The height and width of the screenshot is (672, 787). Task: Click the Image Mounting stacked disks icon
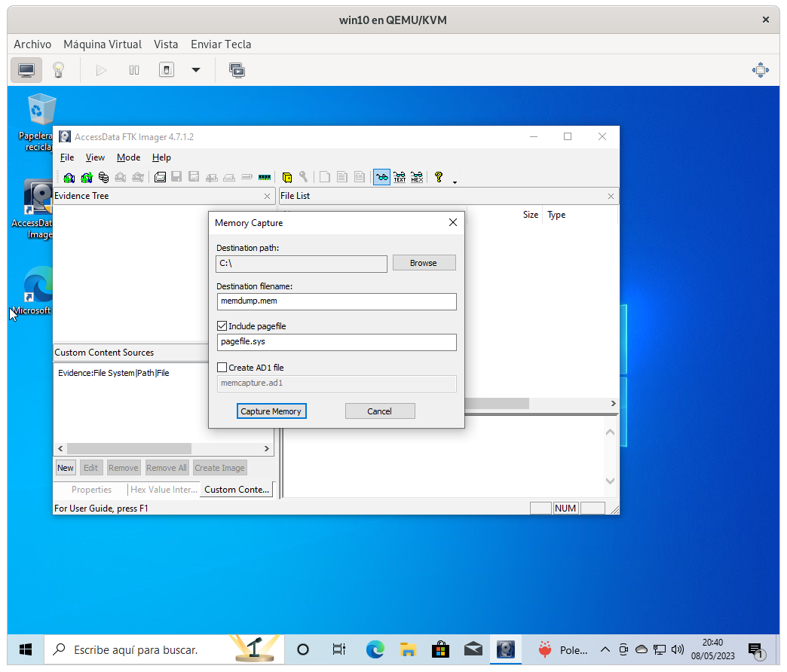point(103,178)
